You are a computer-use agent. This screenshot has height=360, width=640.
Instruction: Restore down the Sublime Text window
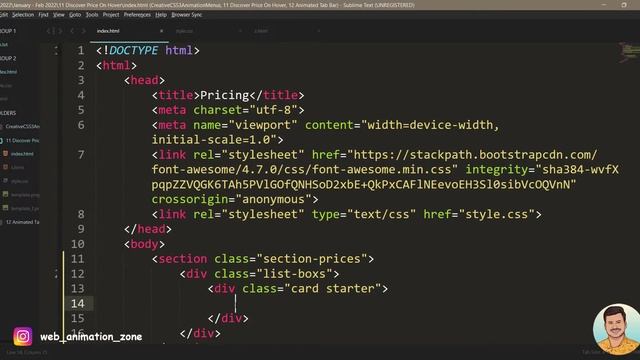pyautogui.click(x=624, y=4)
